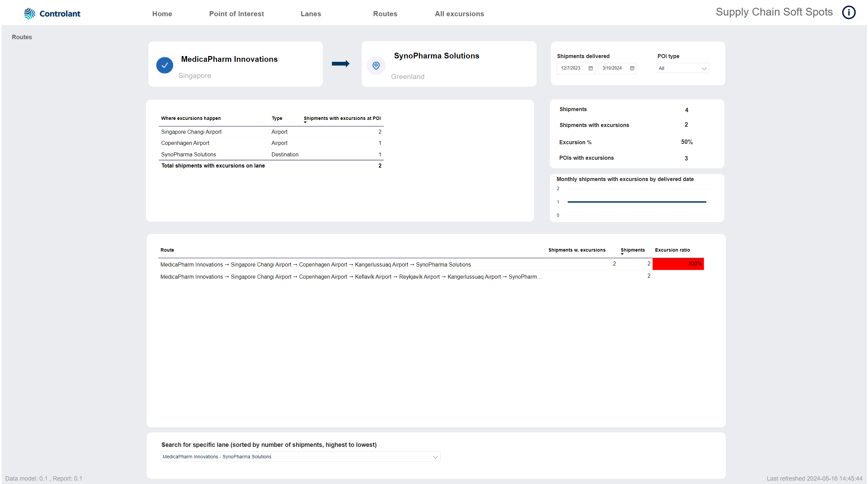Click the Shipments delivered label
868x484 pixels.
click(x=583, y=56)
